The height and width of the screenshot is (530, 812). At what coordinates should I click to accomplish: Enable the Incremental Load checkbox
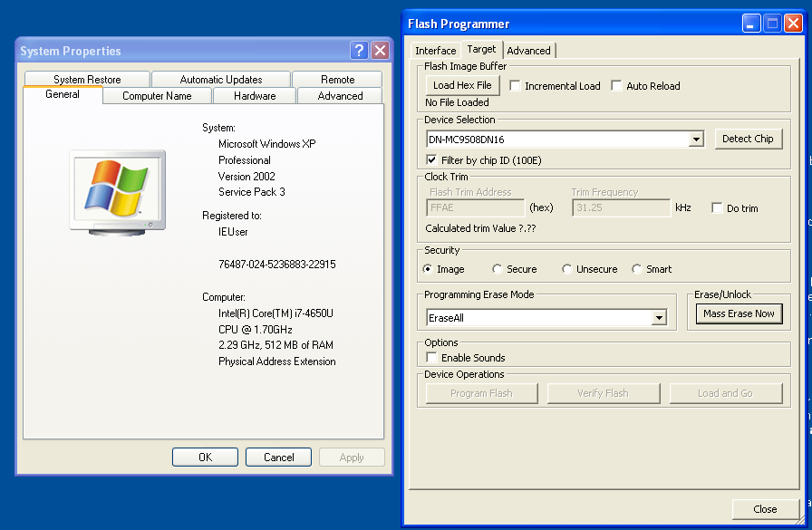[515, 85]
